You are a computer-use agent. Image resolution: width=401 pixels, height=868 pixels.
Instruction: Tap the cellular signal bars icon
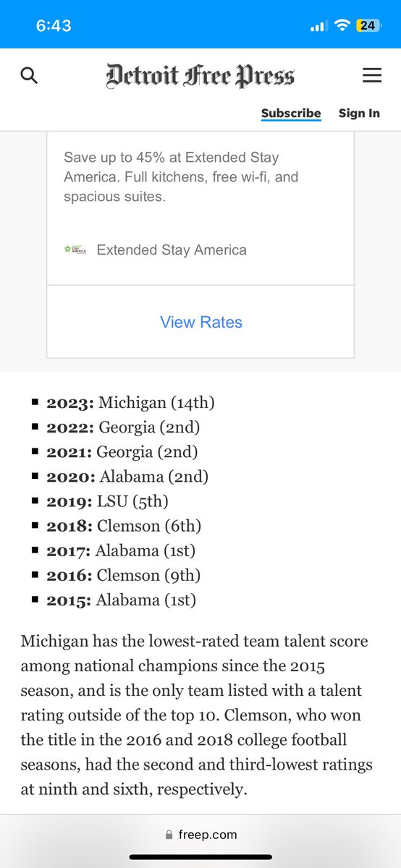(318, 26)
